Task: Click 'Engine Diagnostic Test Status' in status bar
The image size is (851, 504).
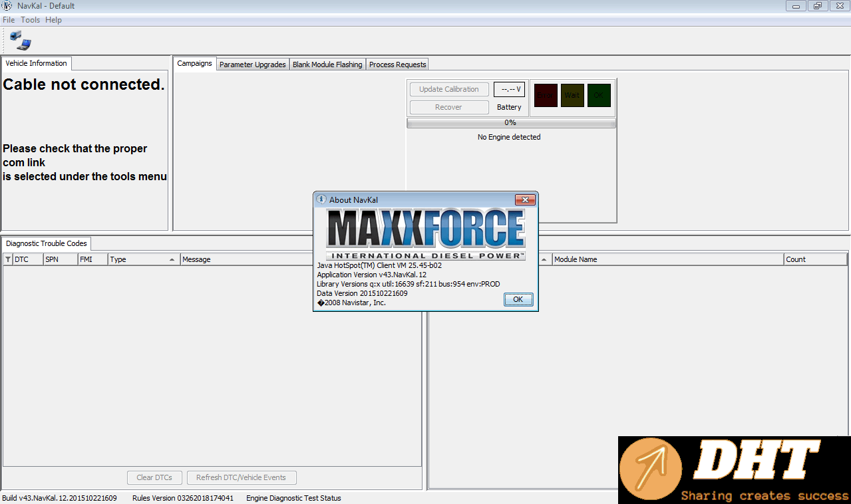Action: tap(293, 498)
